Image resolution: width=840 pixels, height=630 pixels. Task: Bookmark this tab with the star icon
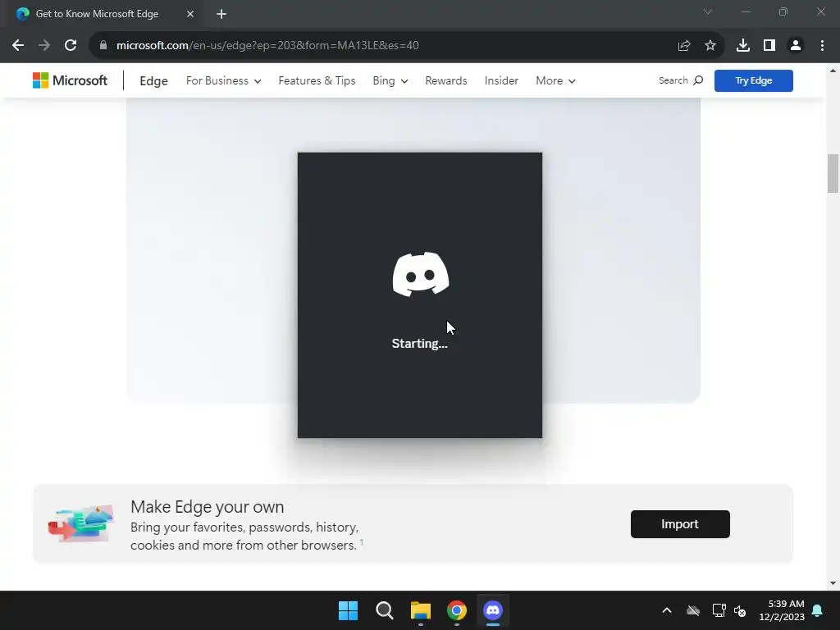point(710,46)
